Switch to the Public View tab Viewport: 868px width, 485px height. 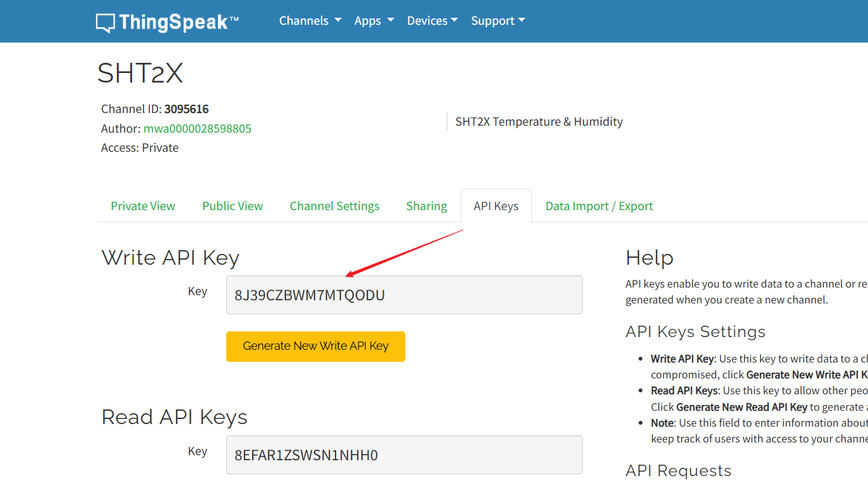[x=233, y=206]
